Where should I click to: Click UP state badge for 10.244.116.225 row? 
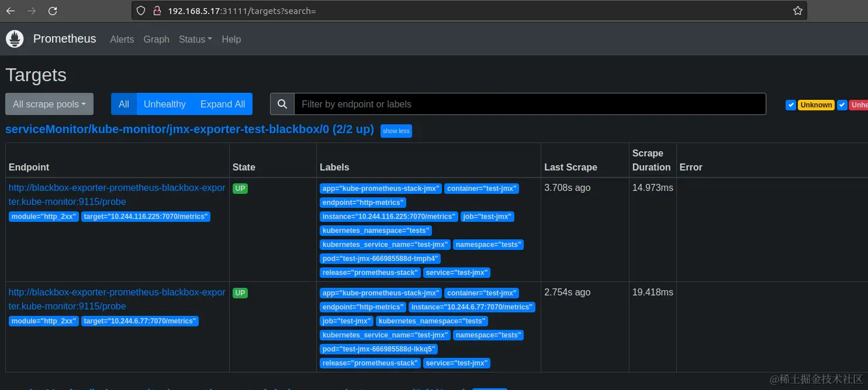(x=240, y=189)
